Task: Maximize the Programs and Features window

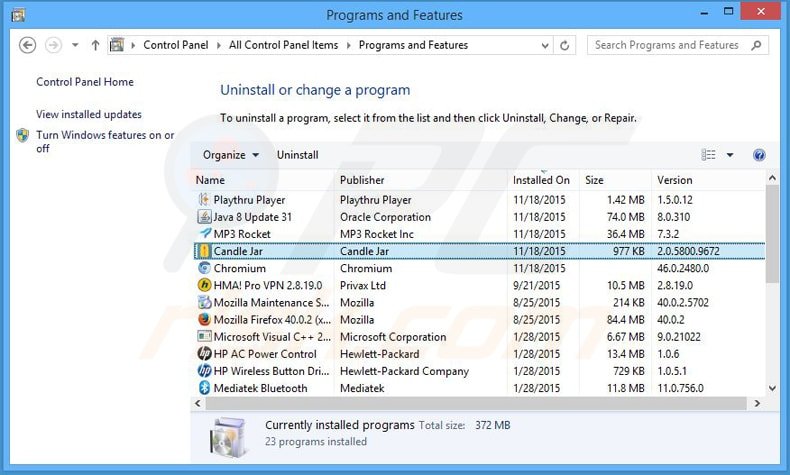Action: click(x=729, y=11)
